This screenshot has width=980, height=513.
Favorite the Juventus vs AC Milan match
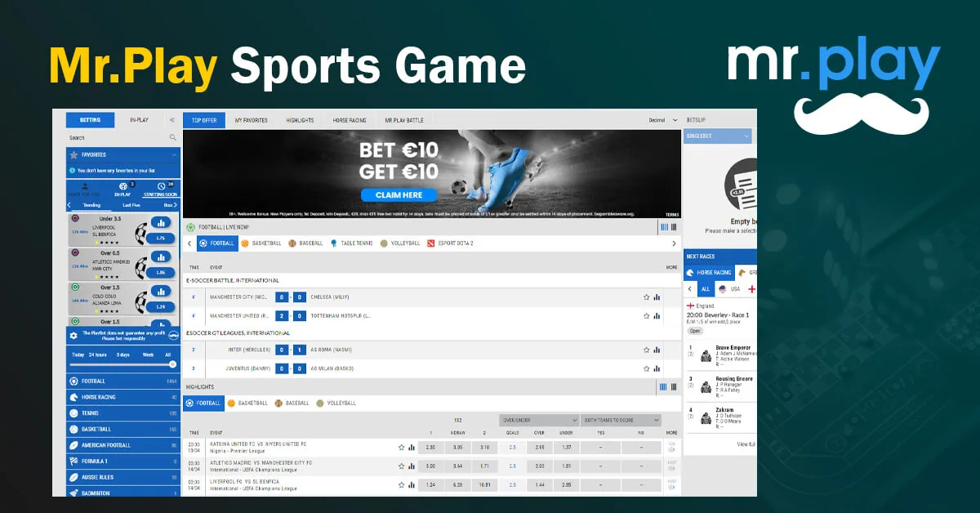pyautogui.click(x=646, y=368)
